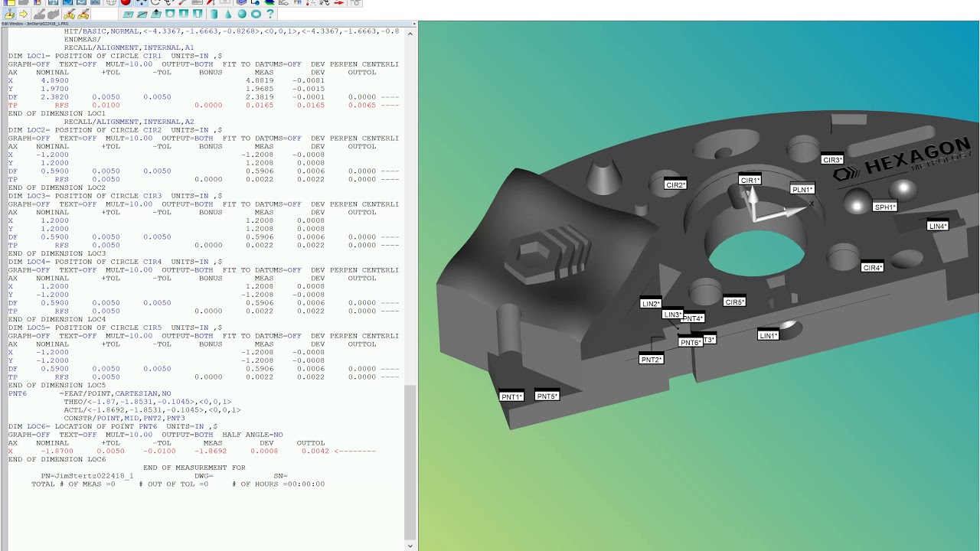Click the line 'DIM LOC5= POSITION OF CIRCLE CIR5'
The image size is (980, 551).
[x=115, y=328]
